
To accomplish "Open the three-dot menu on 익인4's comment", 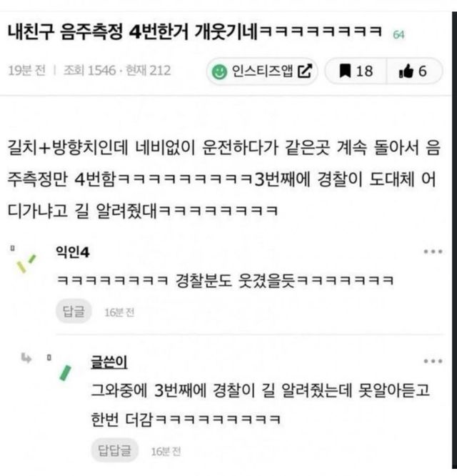I will click(x=433, y=252).
